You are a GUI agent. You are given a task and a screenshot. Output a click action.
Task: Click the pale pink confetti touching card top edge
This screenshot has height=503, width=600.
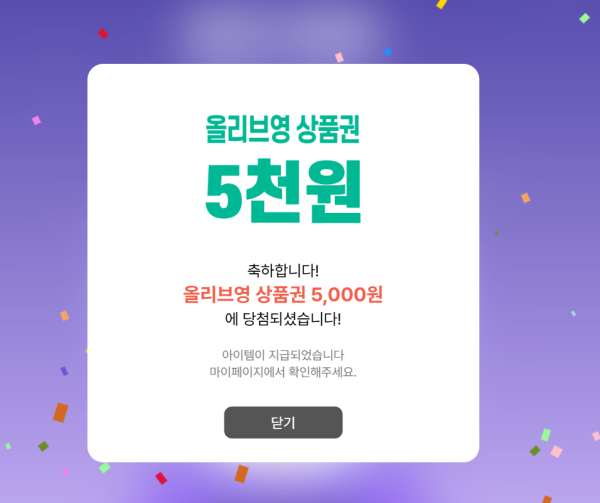coord(339,57)
